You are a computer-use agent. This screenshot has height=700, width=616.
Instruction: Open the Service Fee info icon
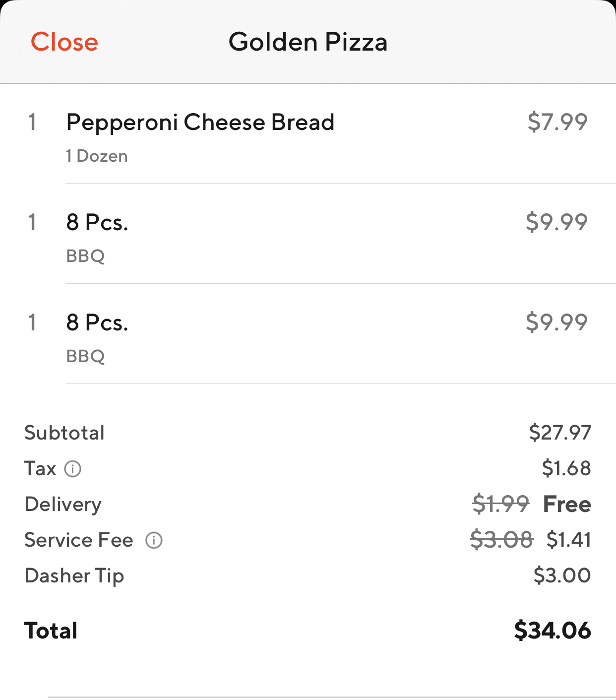154,540
